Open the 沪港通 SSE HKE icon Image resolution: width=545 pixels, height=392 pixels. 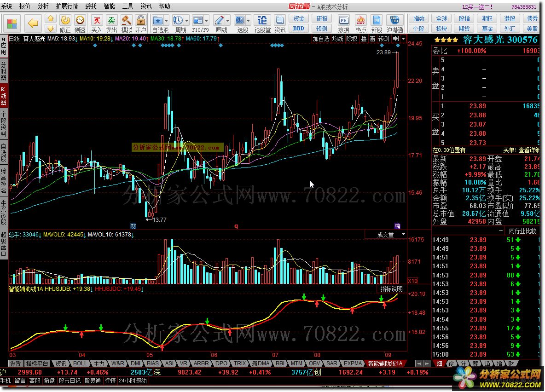click(x=394, y=20)
